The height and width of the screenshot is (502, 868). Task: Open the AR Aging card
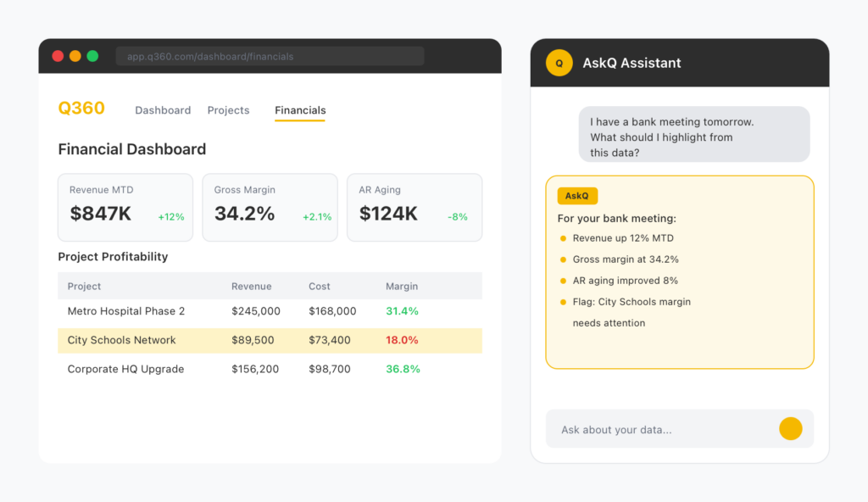click(x=415, y=208)
